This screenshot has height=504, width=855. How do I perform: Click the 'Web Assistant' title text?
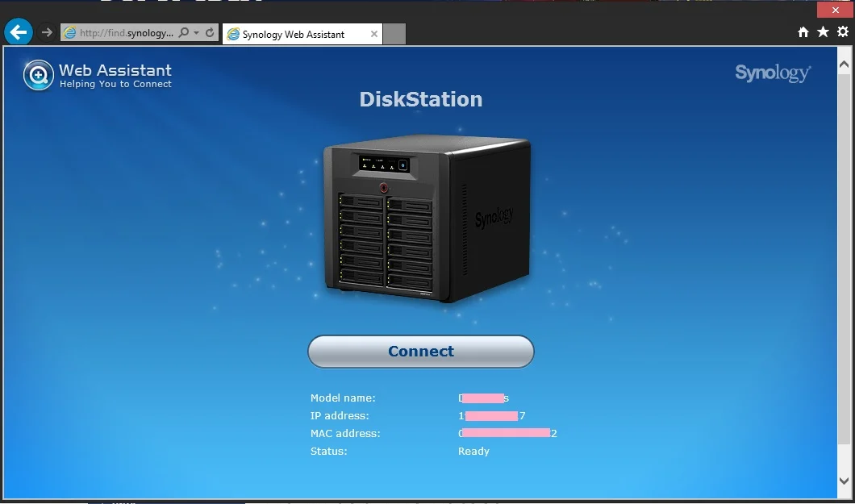[115, 69]
